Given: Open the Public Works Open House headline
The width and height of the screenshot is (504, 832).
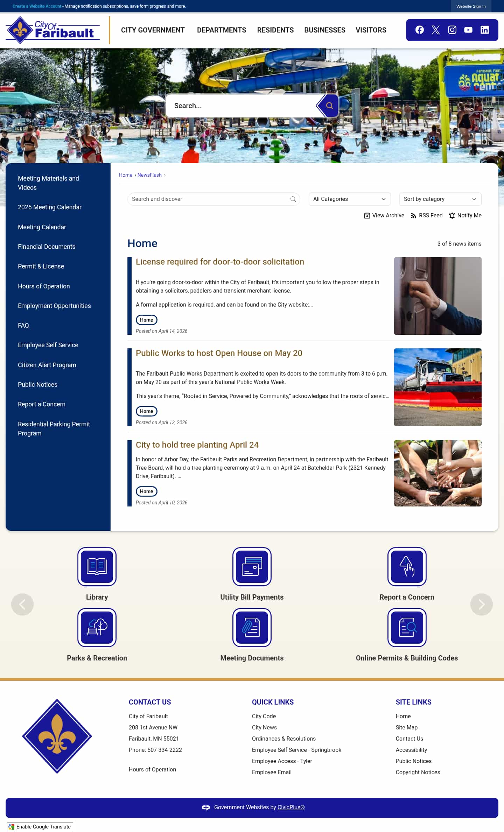Looking at the screenshot, I should [219, 353].
